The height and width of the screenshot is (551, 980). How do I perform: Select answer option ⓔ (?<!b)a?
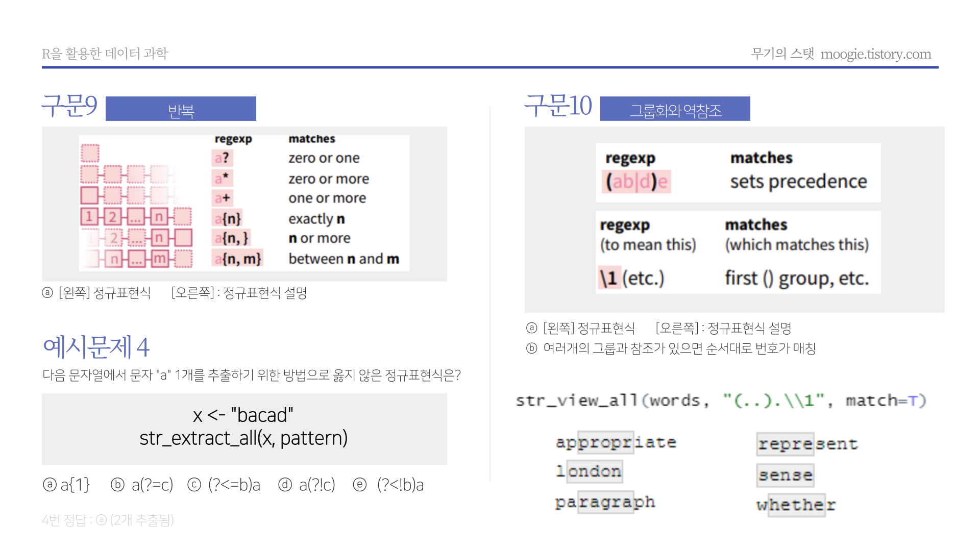(388, 485)
